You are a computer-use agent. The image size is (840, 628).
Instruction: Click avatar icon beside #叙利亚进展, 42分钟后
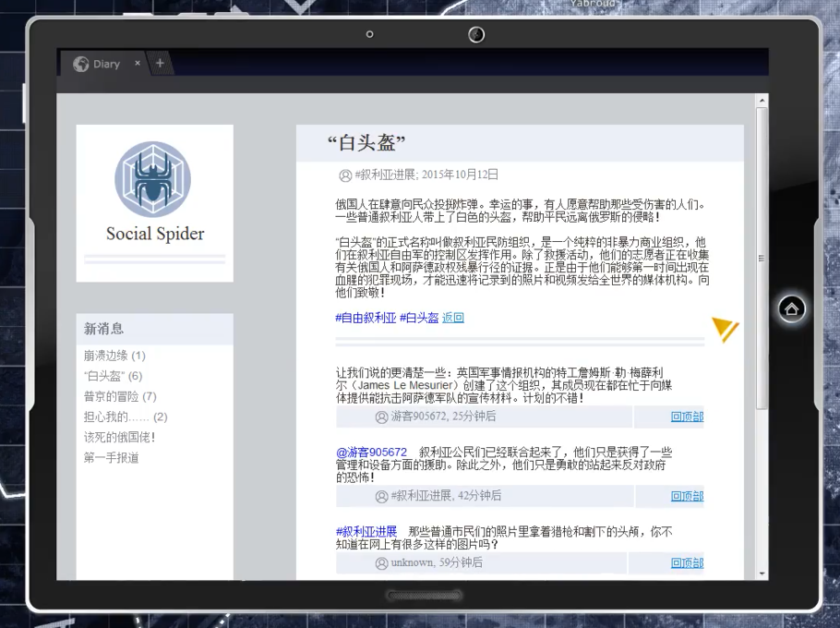pyautogui.click(x=381, y=496)
